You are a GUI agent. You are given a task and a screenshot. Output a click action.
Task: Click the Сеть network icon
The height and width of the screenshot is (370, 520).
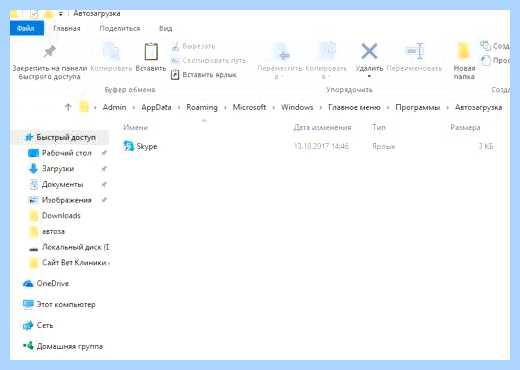pos(28,325)
